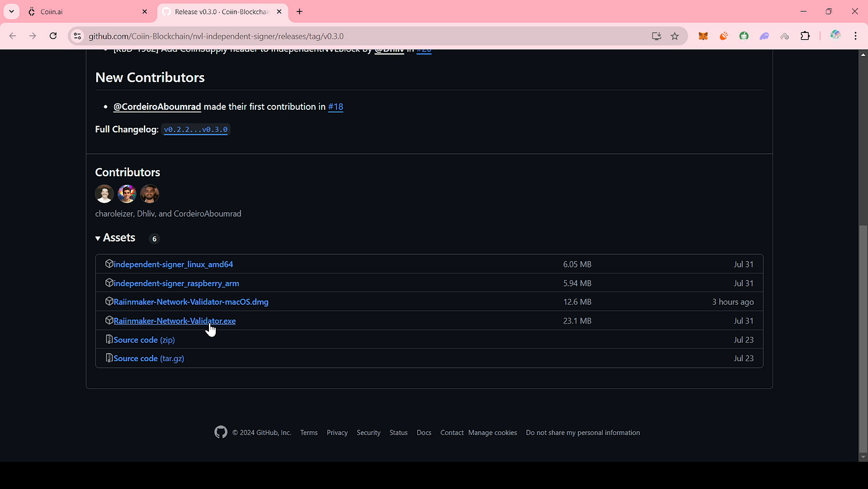
Task: Open @CordeiroAboumrad profile link
Action: coord(157,107)
